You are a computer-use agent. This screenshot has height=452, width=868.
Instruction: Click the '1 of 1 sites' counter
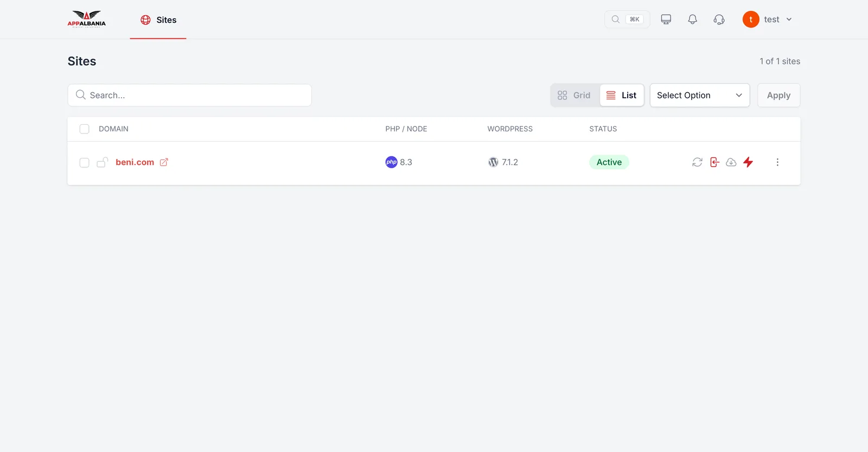point(780,61)
